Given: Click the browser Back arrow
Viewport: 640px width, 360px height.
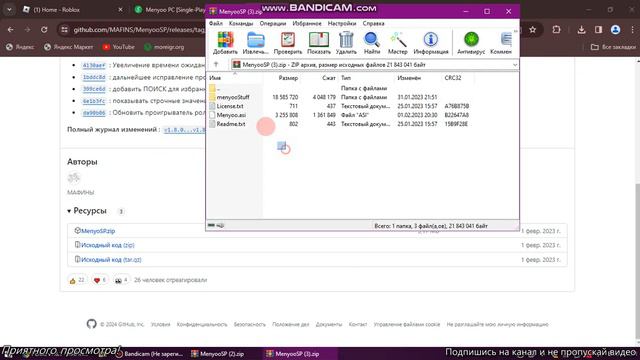Looking at the screenshot, I should [11, 30].
